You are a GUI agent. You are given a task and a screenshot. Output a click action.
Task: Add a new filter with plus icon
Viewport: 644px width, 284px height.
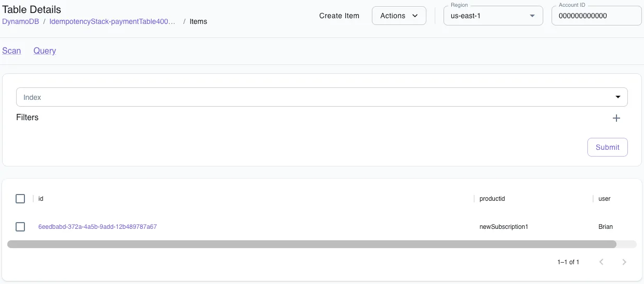616,118
